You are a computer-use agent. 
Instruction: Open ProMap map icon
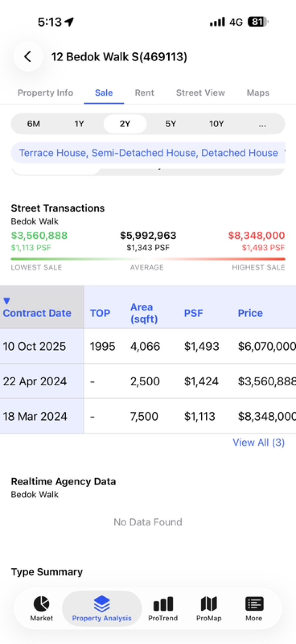click(209, 604)
